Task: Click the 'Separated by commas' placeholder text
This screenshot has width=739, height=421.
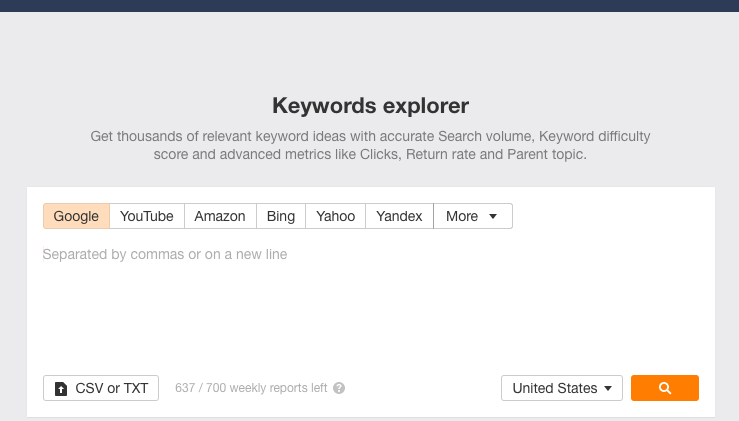Action: [x=165, y=255]
